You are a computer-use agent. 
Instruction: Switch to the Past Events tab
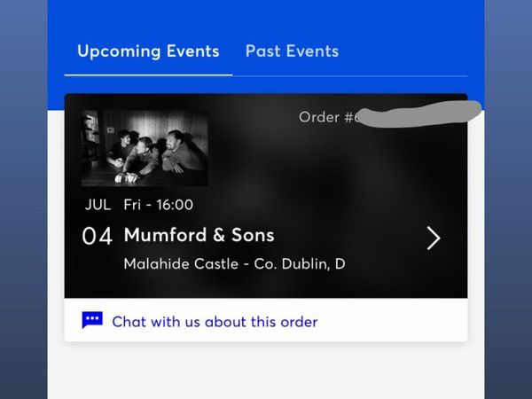[292, 51]
